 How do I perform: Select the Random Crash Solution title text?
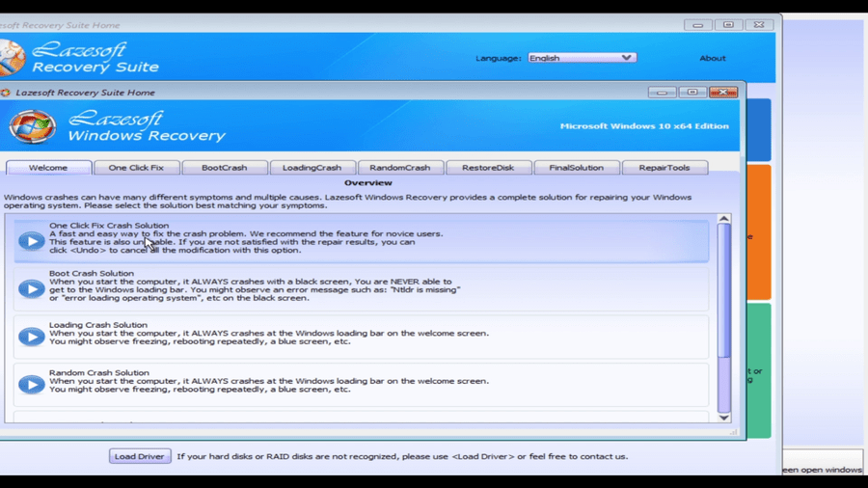click(x=99, y=372)
